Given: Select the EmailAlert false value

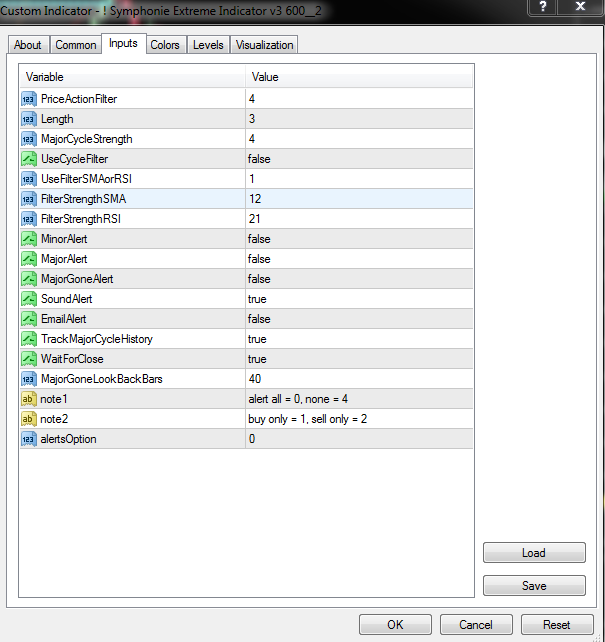Looking at the screenshot, I should click(x=259, y=319).
